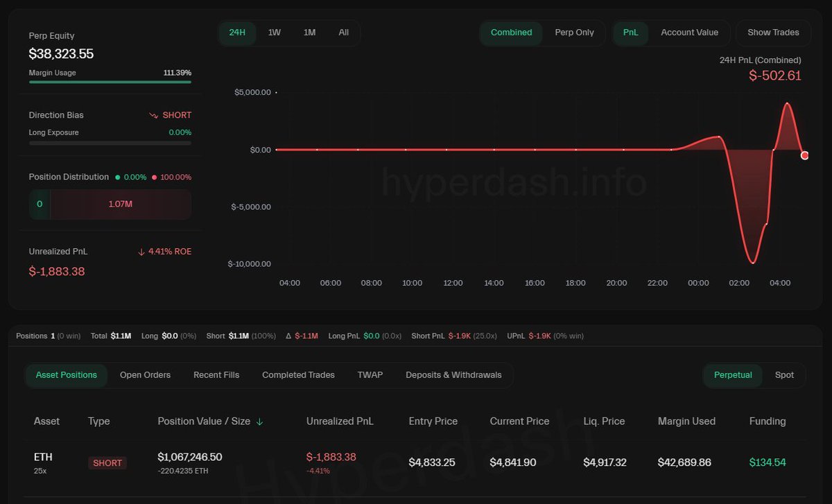Open the Open Orders tab
832x504 pixels.
click(x=145, y=375)
